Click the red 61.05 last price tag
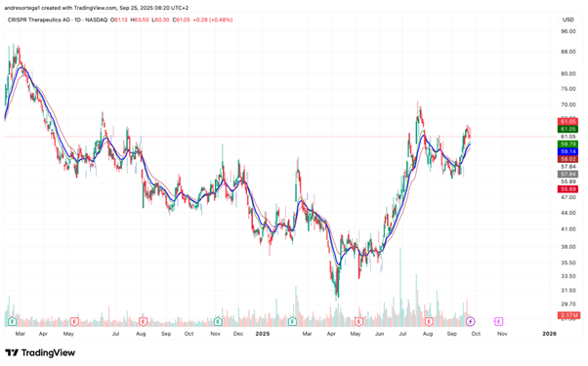The image size is (588, 366). click(567, 121)
